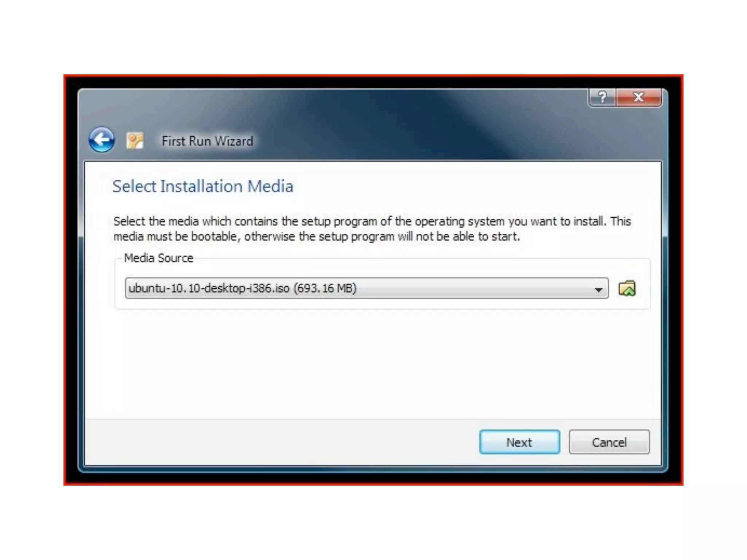Click the Media Source group label

(159, 258)
